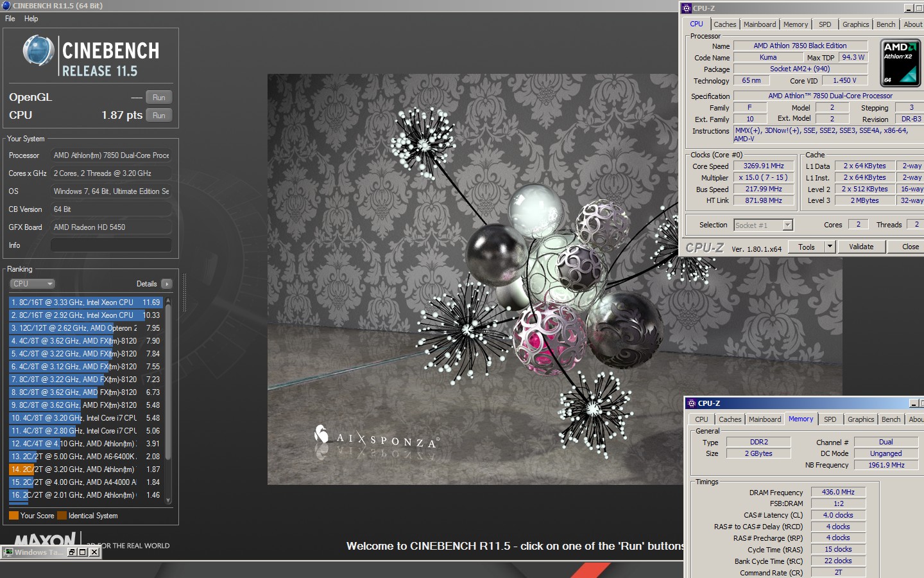Open the File menu in Cinebench
Image resolution: width=924 pixels, height=578 pixels.
point(10,19)
